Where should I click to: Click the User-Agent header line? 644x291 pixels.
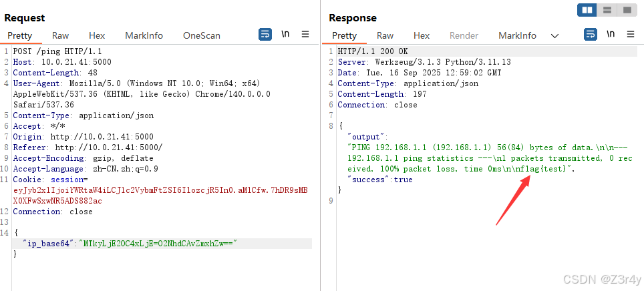pyautogui.click(x=142, y=94)
